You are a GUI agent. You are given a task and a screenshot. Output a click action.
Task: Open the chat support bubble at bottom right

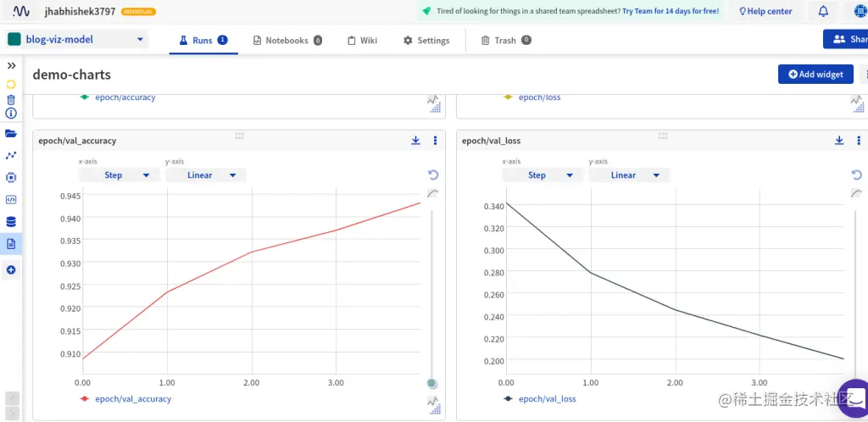tap(854, 398)
